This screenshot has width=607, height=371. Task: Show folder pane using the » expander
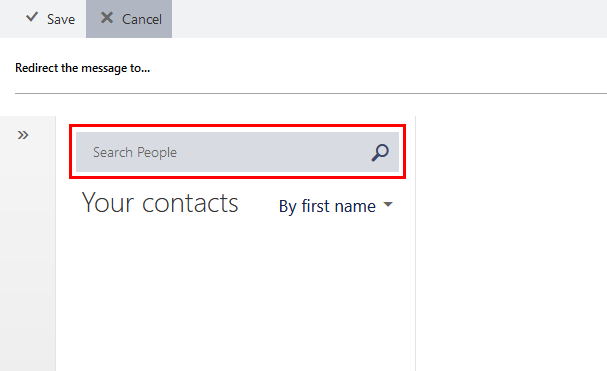pyautogui.click(x=23, y=135)
